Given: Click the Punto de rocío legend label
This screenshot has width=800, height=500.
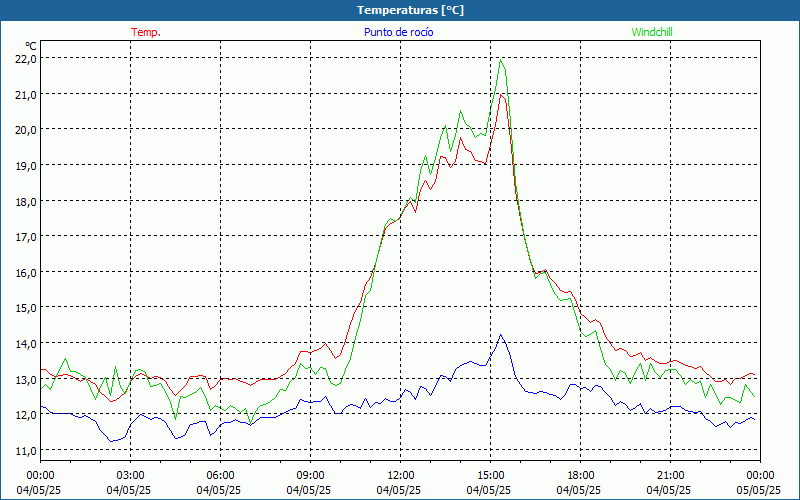Looking at the screenshot, I should (x=398, y=32).
